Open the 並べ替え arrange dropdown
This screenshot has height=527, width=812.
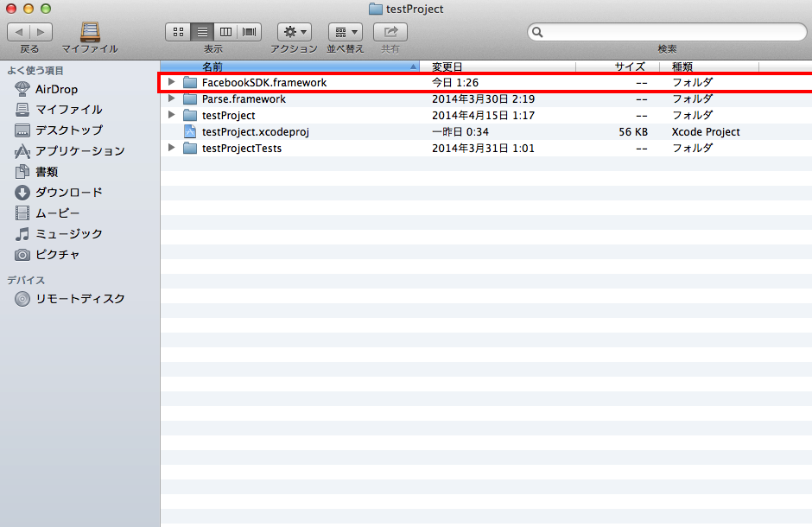coord(346,32)
